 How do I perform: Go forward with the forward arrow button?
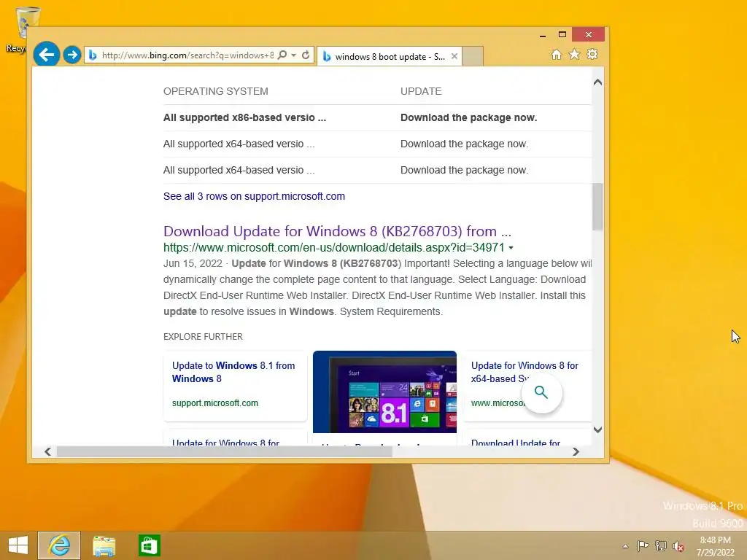(x=72, y=55)
